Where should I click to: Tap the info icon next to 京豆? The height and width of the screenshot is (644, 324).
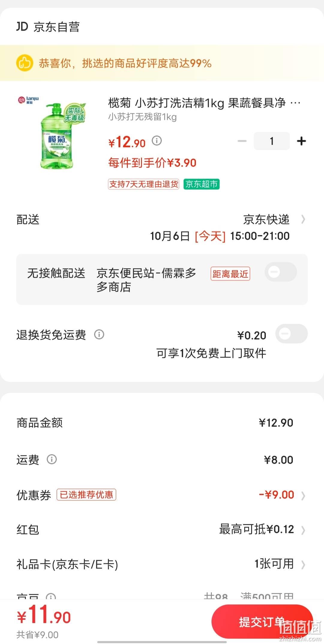pos(51,596)
